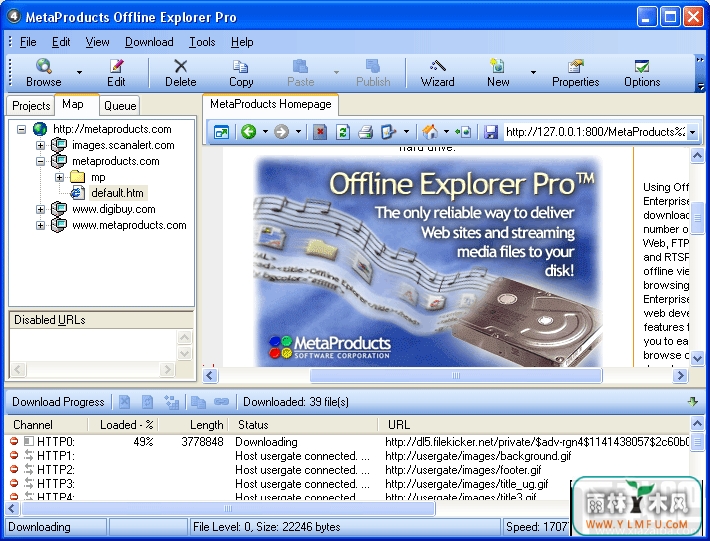This screenshot has height=541, width=710.
Task: Open the Properties toolbar button
Action: point(576,73)
